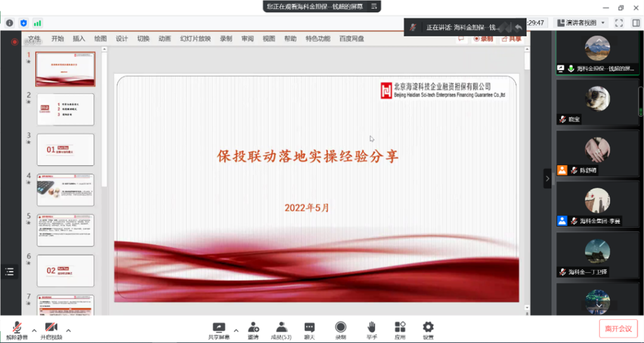Click the 离开会议 leave meeting button
Image resolution: width=644 pixels, height=343 pixels.
tap(618, 329)
